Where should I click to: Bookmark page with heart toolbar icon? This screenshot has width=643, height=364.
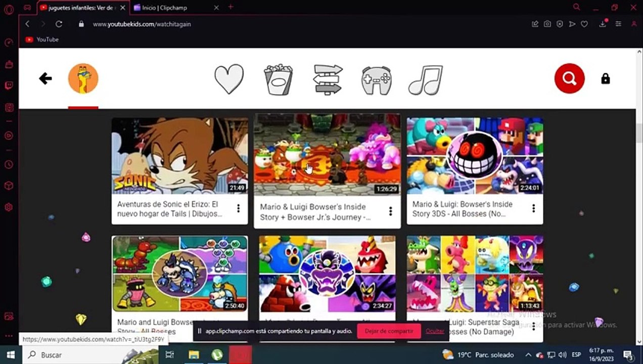(584, 24)
